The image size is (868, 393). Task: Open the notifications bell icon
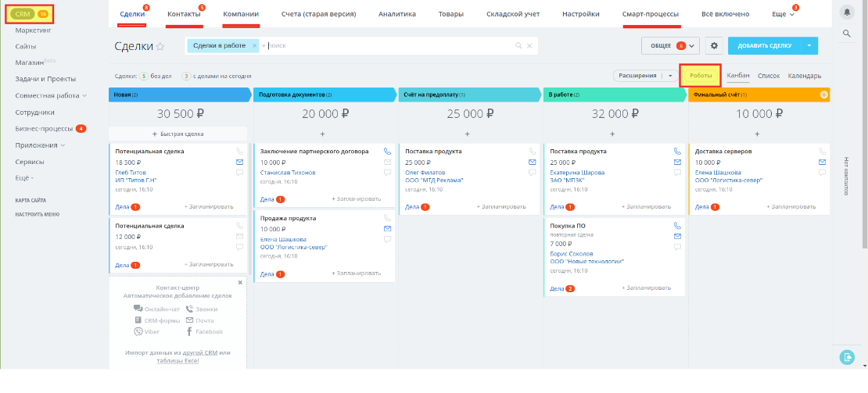click(847, 12)
